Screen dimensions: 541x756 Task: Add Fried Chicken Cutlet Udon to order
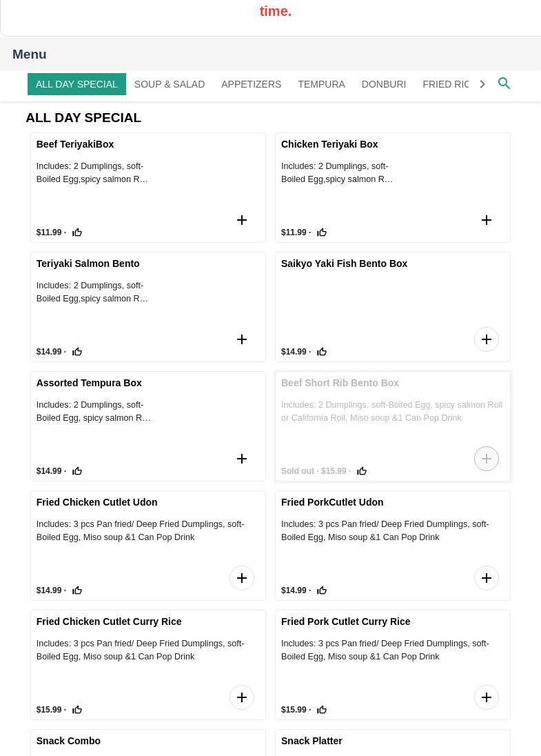[x=242, y=578]
